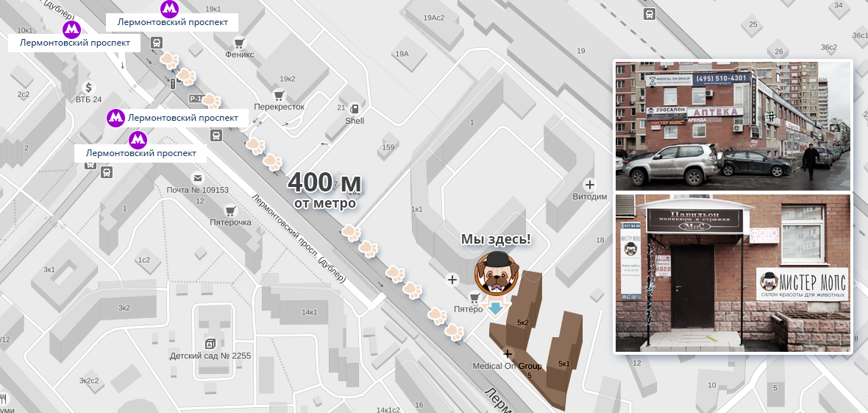Click the VTB 24 bank dollar icon
The height and width of the screenshot is (413, 868).
[88, 87]
